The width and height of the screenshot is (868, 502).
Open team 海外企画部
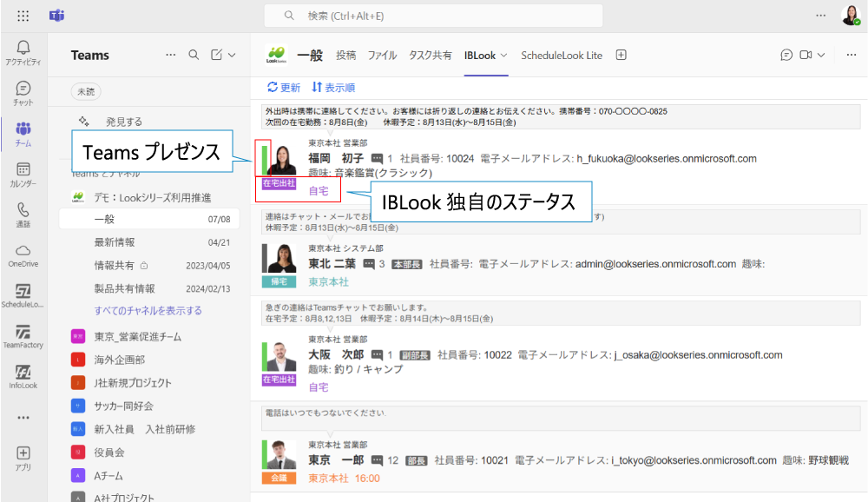(x=120, y=360)
